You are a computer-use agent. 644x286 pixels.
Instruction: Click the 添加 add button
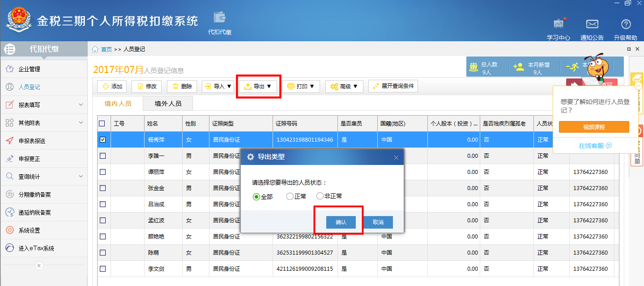(112, 87)
